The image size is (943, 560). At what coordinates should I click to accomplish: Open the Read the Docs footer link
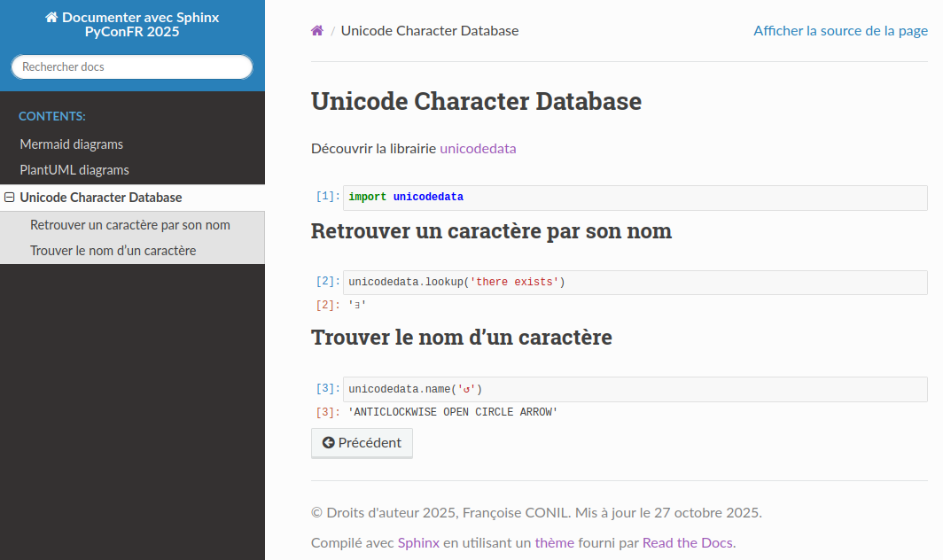pyautogui.click(x=688, y=543)
